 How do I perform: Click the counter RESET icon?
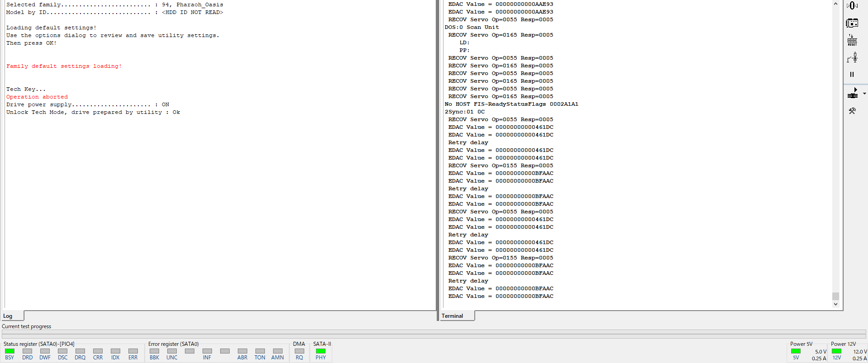[852, 40]
